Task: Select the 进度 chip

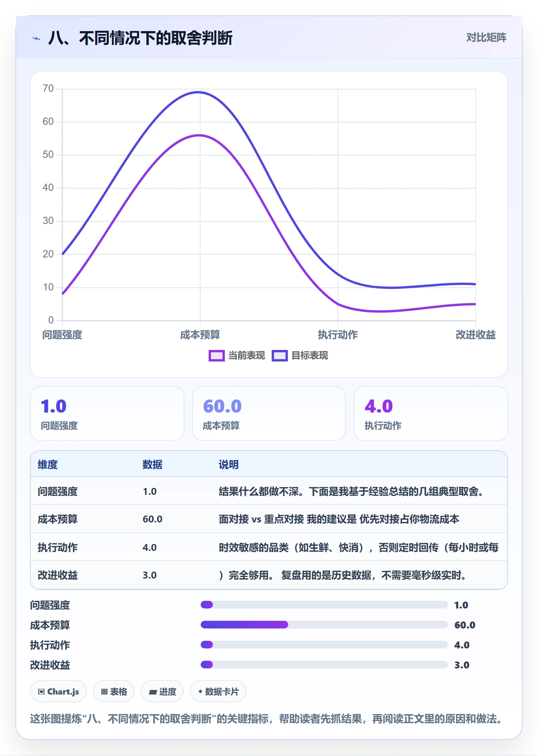Action: (x=162, y=691)
